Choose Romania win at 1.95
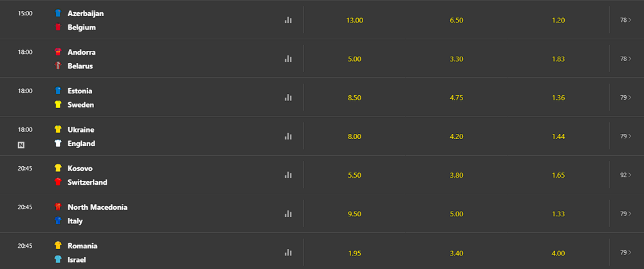Screen dimensions: 644x269 pyautogui.click(x=355, y=252)
